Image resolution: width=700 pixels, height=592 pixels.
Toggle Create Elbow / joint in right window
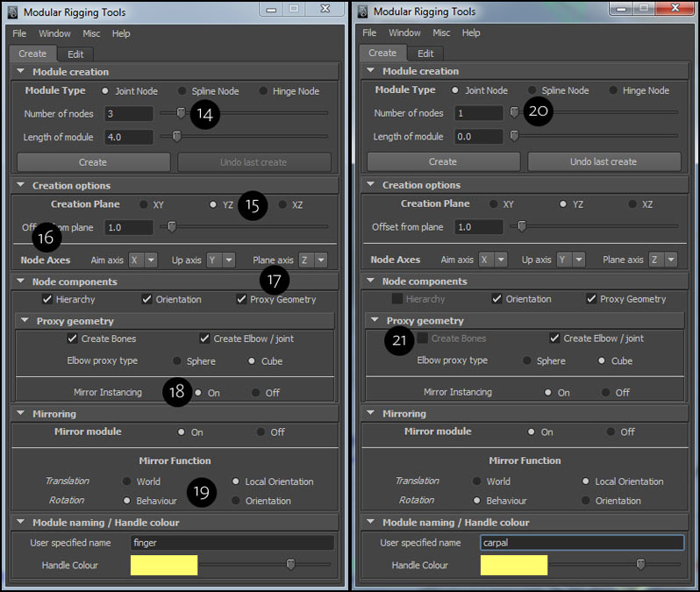pyautogui.click(x=554, y=338)
